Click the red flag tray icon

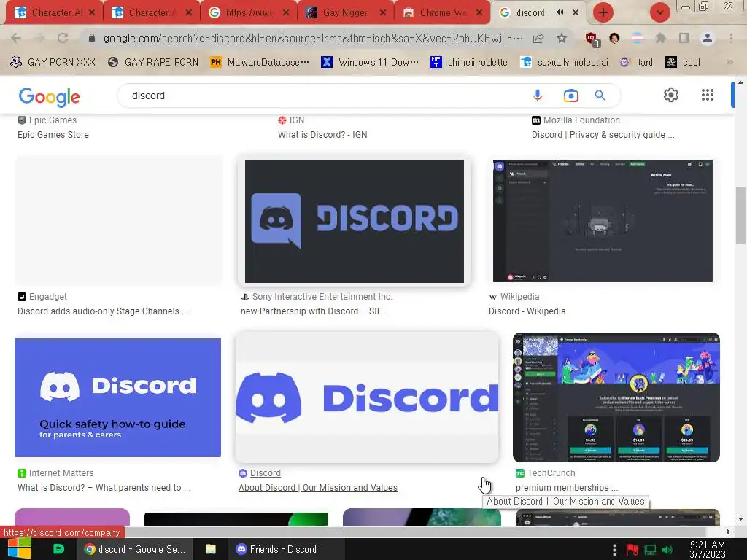click(632, 550)
